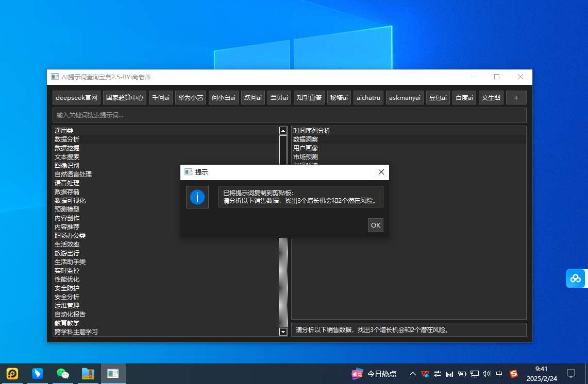Show hidden system tray icons
Image resolution: width=588 pixels, height=384 pixels.
tap(412, 374)
